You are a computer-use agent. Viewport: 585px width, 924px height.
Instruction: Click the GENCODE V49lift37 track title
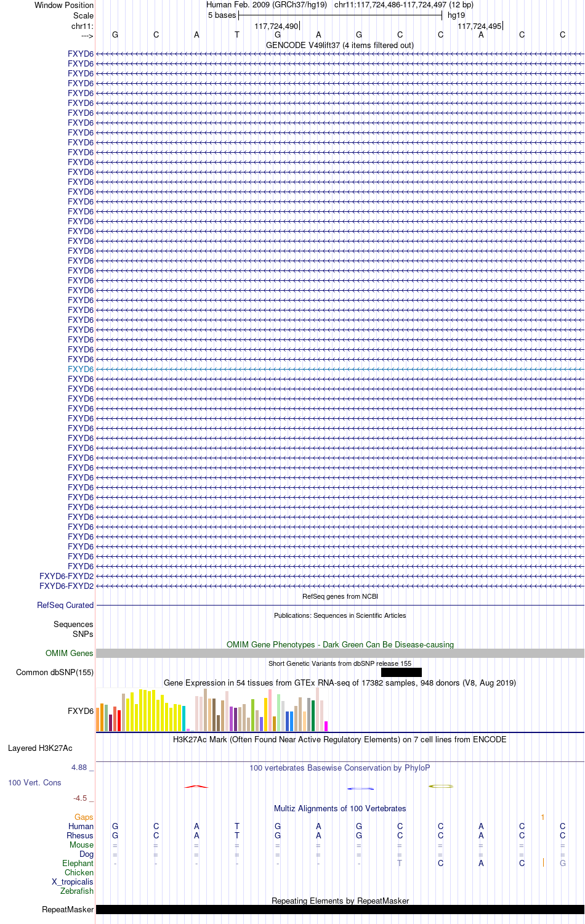click(x=340, y=45)
